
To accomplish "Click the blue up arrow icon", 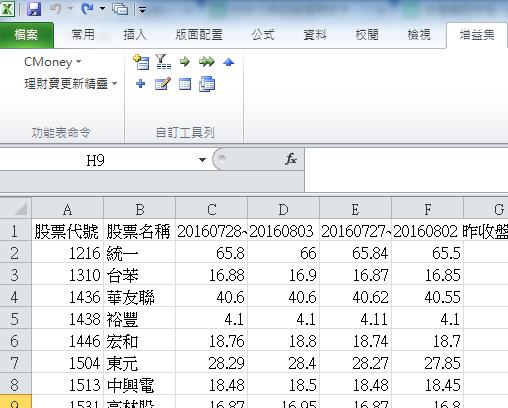I will click(x=229, y=62).
